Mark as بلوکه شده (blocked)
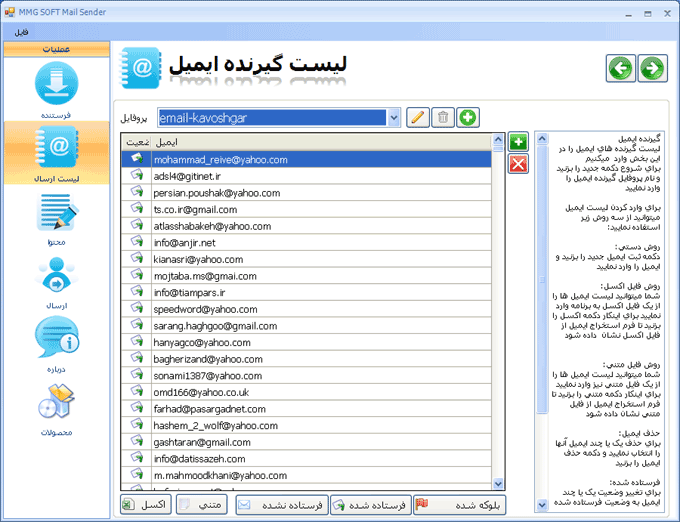The image size is (680, 522). pyautogui.click(x=460, y=505)
